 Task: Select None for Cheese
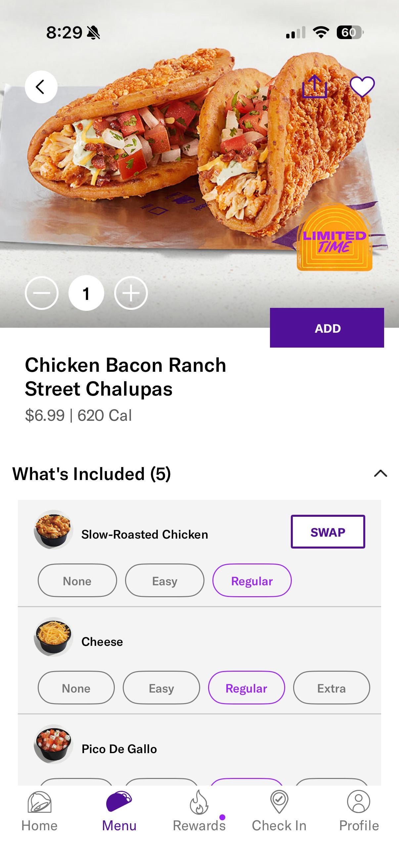click(76, 688)
